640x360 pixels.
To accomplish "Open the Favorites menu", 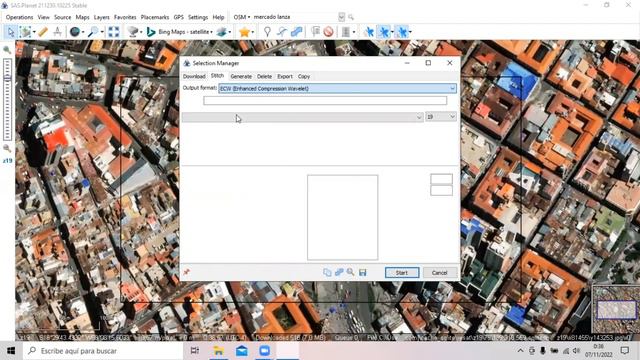I will 125,17.
